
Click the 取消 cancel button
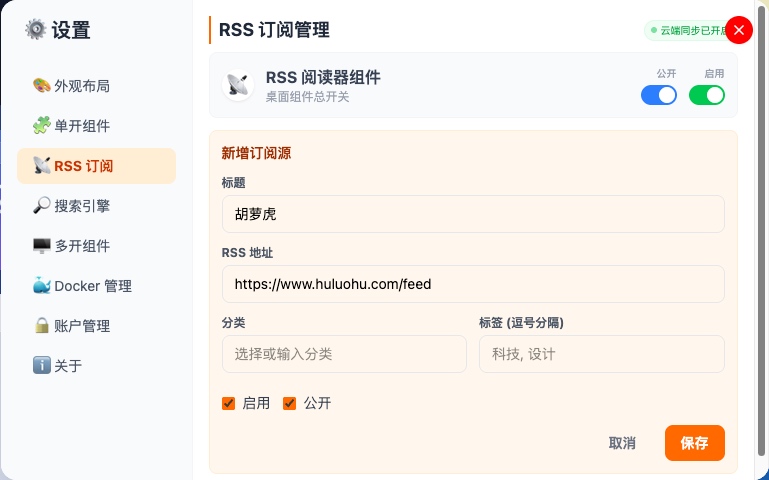622,443
